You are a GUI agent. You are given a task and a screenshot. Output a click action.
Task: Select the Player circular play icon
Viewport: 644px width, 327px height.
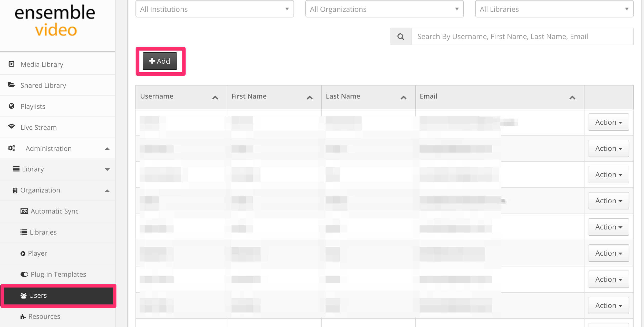coord(23,253)
